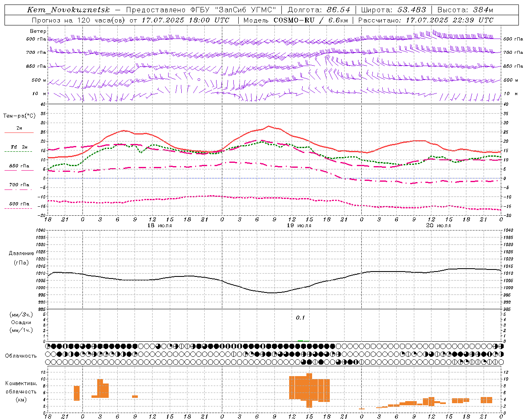Select the longitude value 'Долгота: 86.54'
This screenshot has width=525, height=420.
click(319, 10)
